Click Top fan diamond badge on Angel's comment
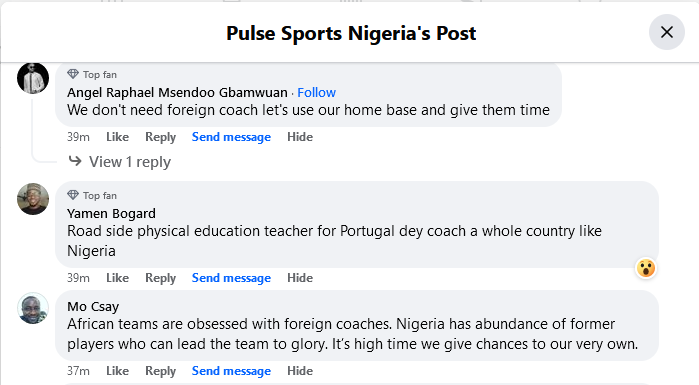699x385 pixels. click(x=73, y=74)
